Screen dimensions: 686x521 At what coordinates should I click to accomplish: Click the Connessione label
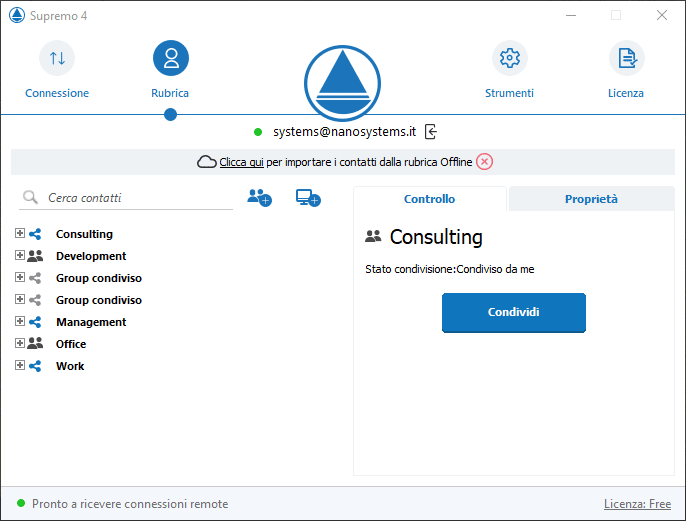(x=57, y=93)
